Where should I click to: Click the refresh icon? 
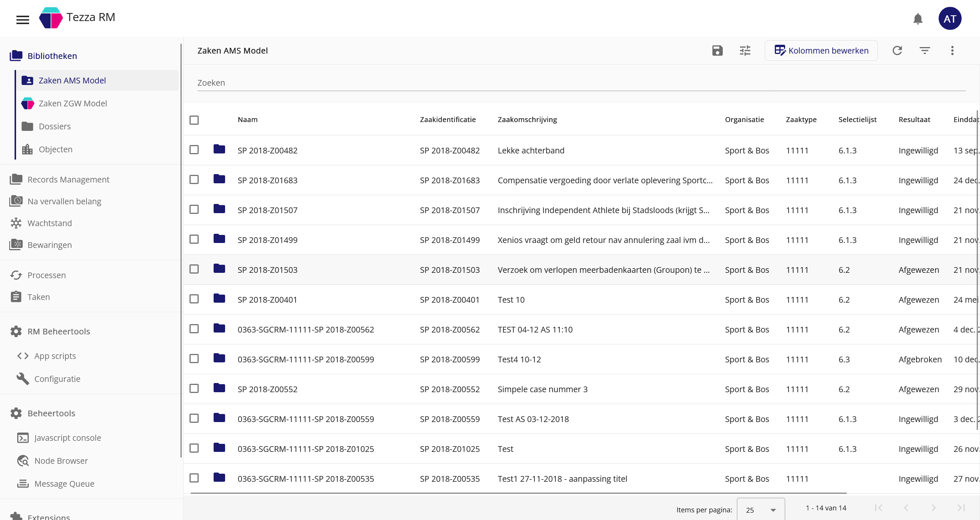(x=897, y=51)
